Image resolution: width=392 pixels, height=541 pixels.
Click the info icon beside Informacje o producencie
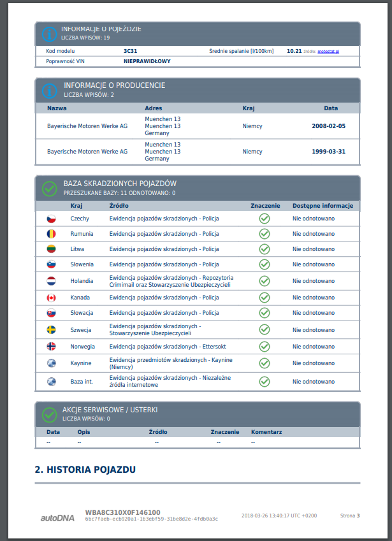[x=49, y=90]
